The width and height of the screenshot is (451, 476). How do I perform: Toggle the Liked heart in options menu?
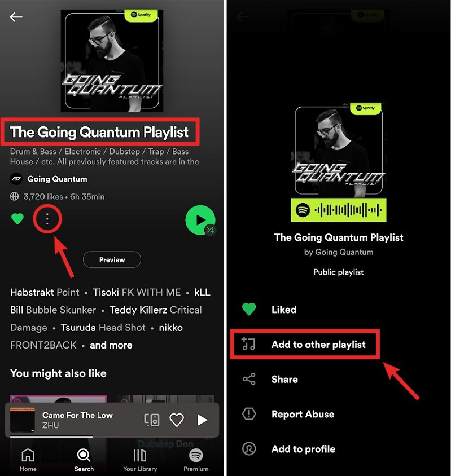point(249,309)
